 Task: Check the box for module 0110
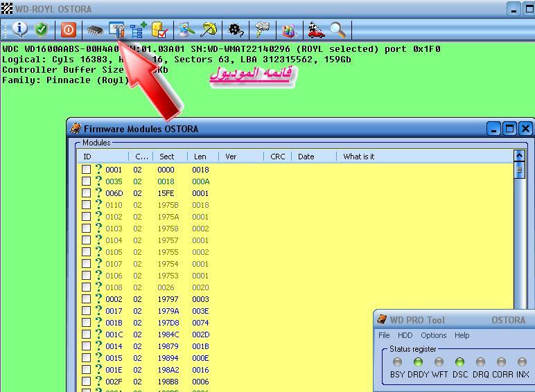pos(87,204)
